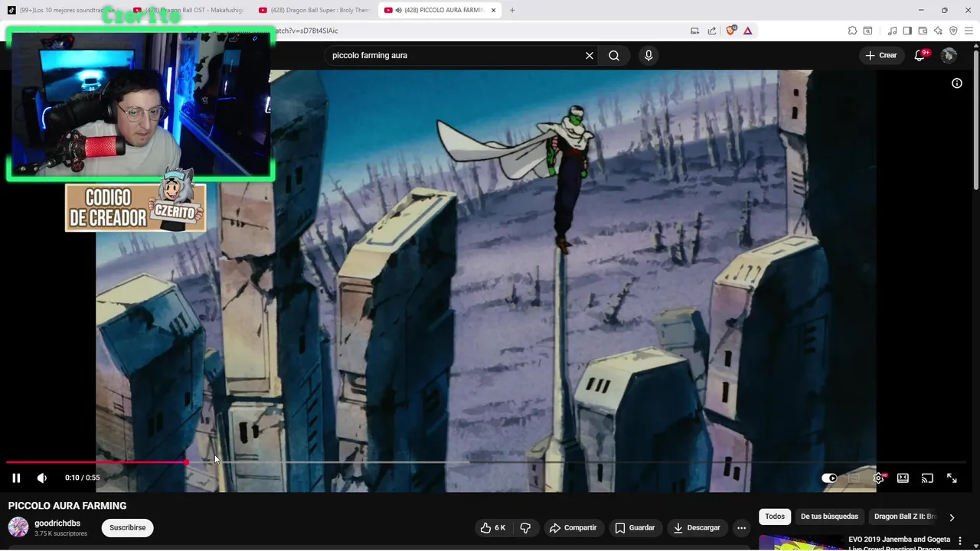Open the goodrichdbs channel avatar
Image resolution: width=980 pixels, height=551 pixels.
[18, 527]
